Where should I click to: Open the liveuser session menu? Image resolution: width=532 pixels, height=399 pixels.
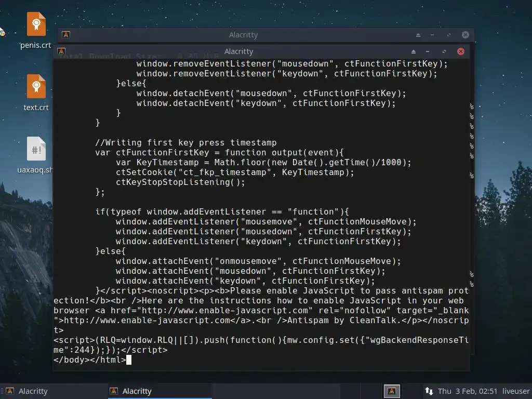(x=516, y=391)
